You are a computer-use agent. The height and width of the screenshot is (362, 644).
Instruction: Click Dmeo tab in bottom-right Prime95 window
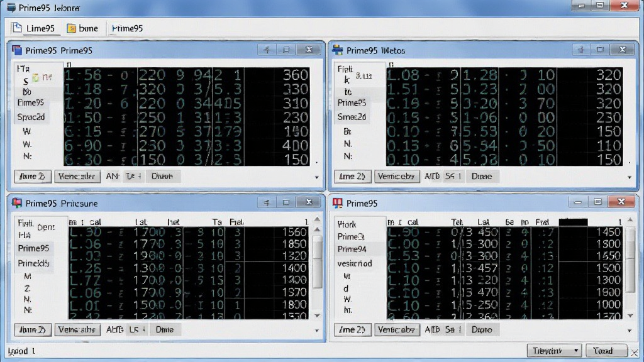coord(482,329)
